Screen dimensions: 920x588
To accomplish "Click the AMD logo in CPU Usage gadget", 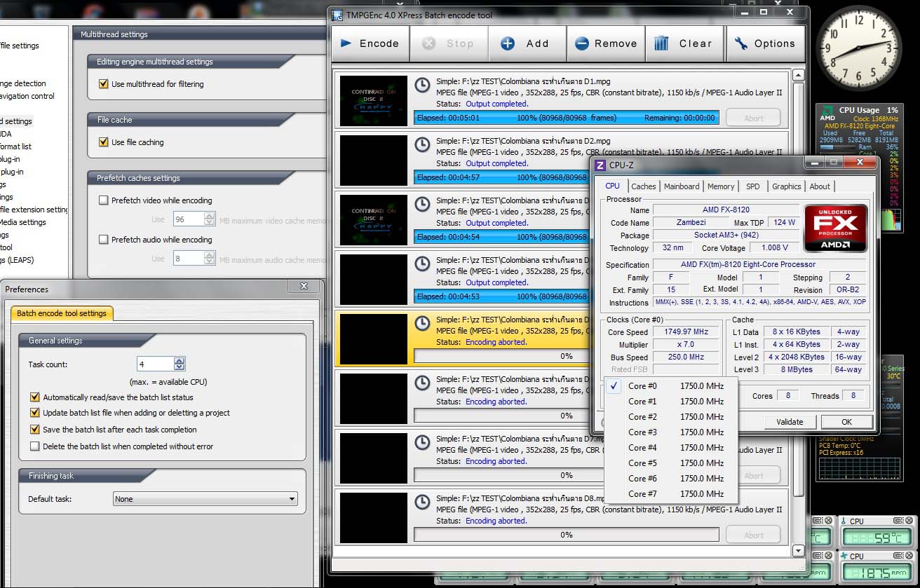I will 827,114.
